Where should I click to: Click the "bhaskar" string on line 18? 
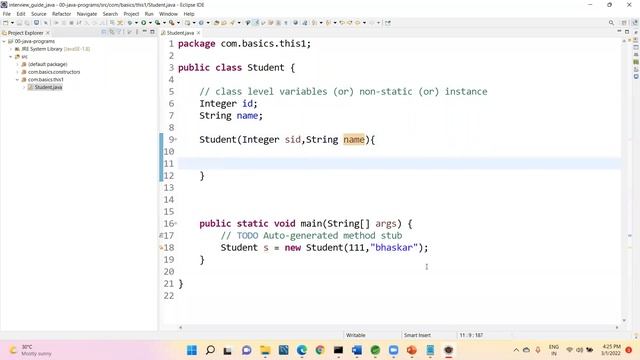(394, 247)
